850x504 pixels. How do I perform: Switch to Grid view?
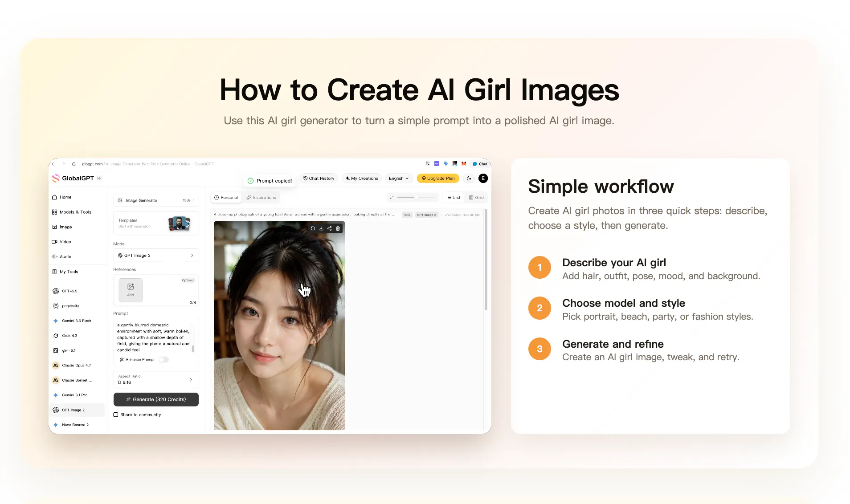476,198
